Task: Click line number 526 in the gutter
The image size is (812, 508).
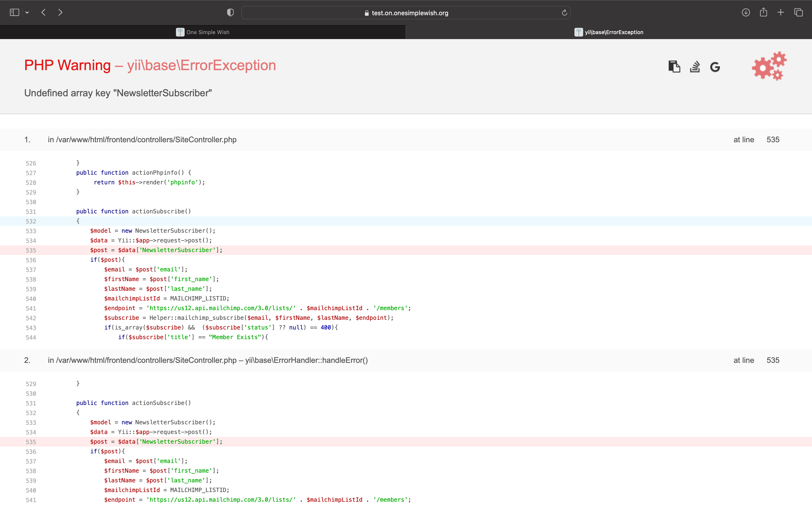Action: (x=31, y=163)
